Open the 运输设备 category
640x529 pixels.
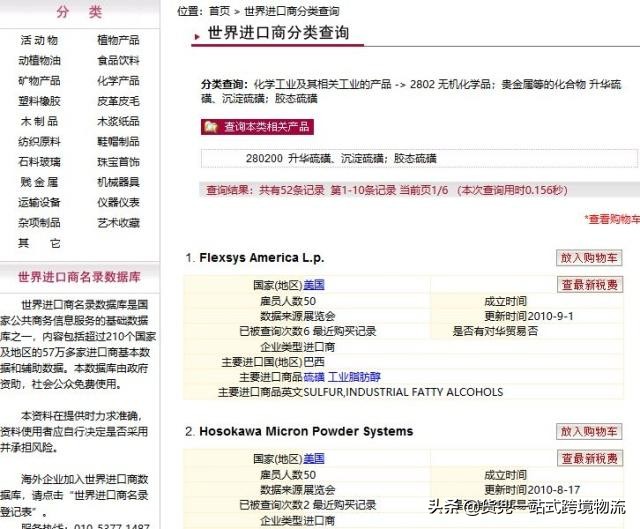pos(39,202)
